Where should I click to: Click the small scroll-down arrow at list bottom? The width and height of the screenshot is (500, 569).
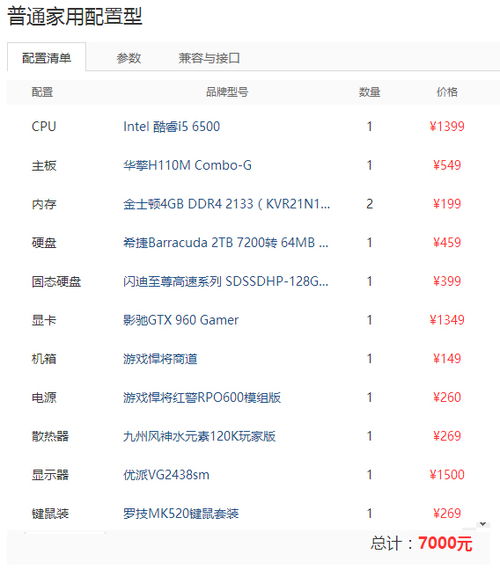(x=483, y=524)
